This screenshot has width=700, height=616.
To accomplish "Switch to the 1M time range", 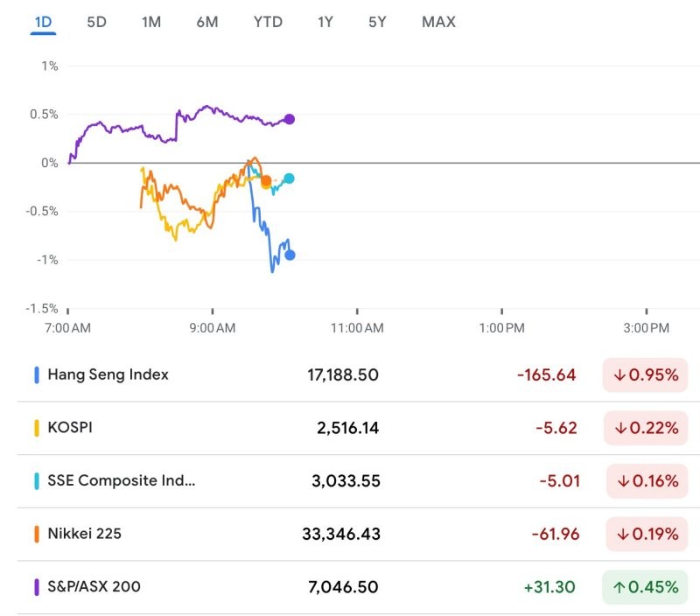I will click(151, 22).
